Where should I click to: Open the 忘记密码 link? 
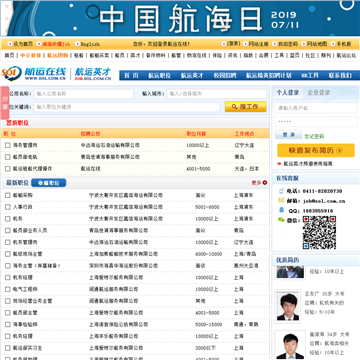(x=314, y=136)
